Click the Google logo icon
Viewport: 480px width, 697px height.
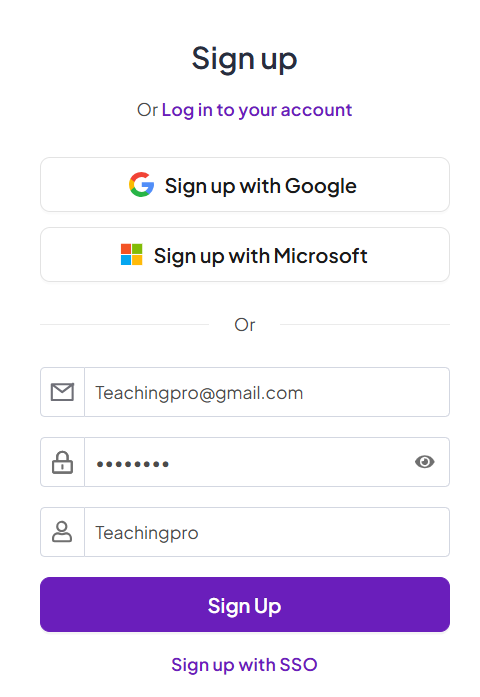pos(141,184)
